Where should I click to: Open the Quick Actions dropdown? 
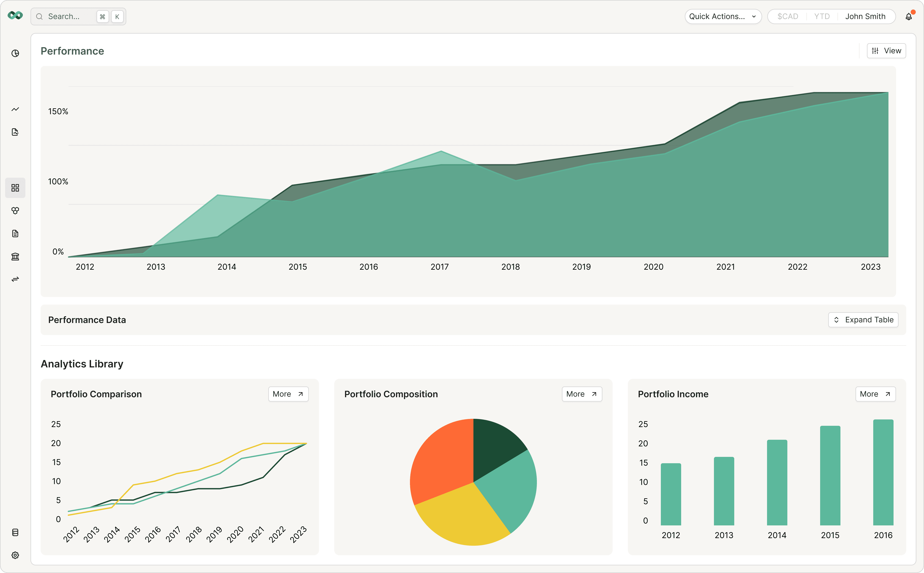coord(722,17)
